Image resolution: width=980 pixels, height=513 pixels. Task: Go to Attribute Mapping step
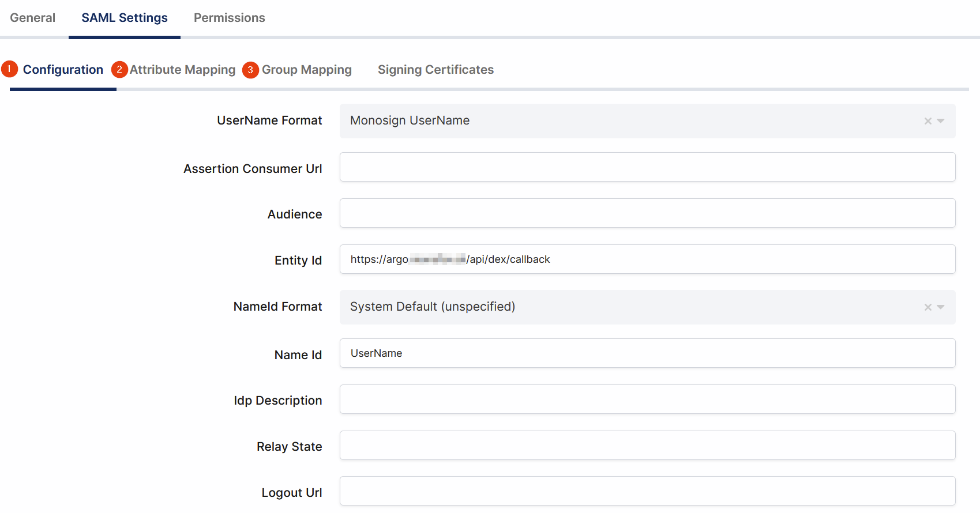pyautogui.click(x=182, y=70)
